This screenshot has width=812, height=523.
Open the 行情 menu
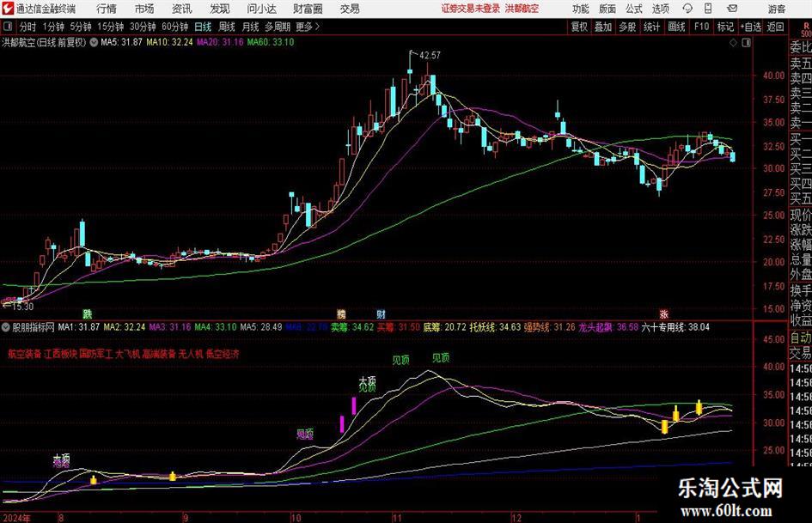pos(107,9)
